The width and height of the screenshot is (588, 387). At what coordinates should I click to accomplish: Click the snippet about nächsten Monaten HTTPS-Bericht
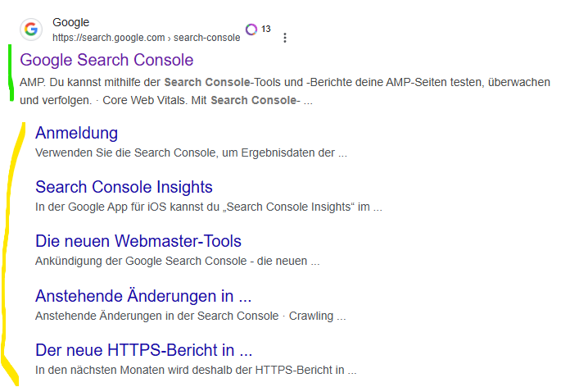point(196,370)
